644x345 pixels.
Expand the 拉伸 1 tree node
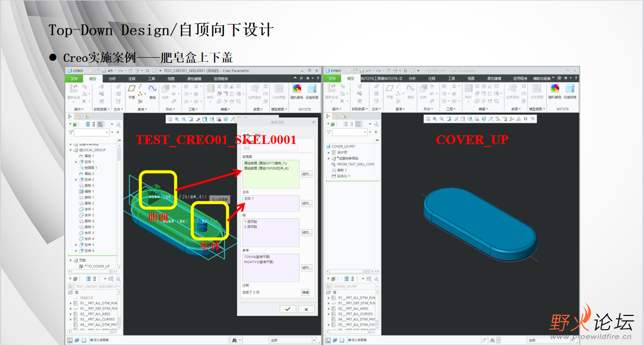(x=76, y=162)
